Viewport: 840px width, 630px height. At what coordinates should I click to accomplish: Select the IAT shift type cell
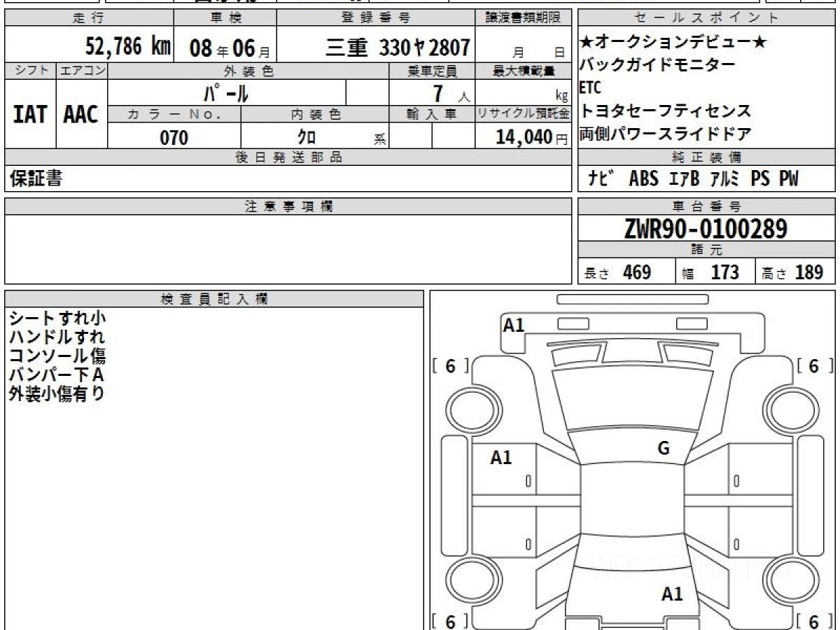30,115
